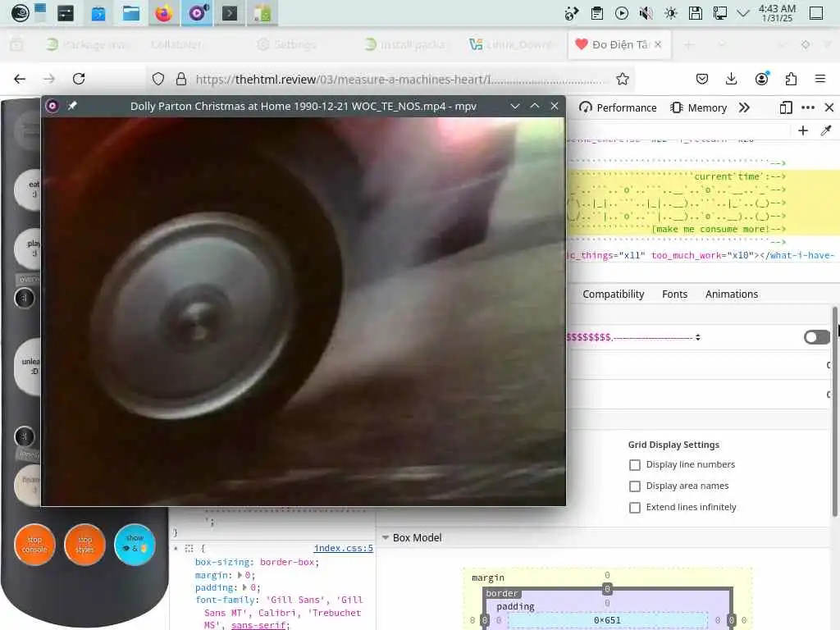Open the $$$$$$$$ grid selector dropdown
Viewport: 840px width, 630px height.
point(634,337)
